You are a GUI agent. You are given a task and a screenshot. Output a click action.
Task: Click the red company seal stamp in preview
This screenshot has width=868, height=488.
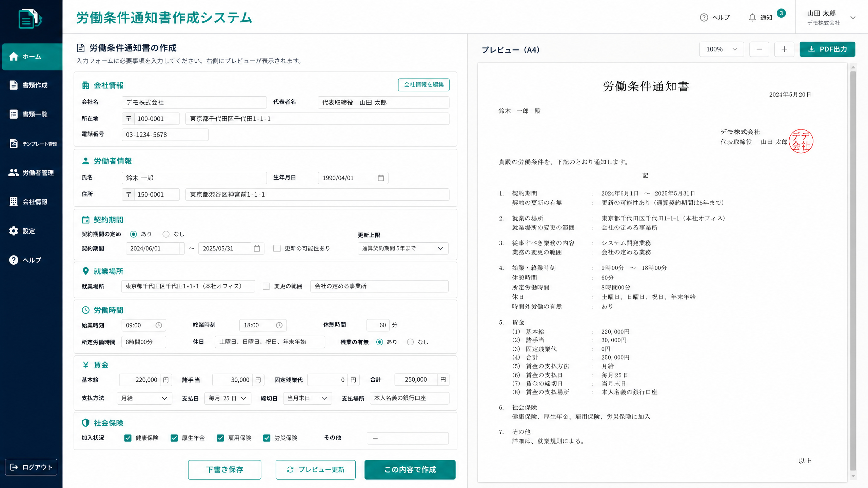[x=801, y=141]
